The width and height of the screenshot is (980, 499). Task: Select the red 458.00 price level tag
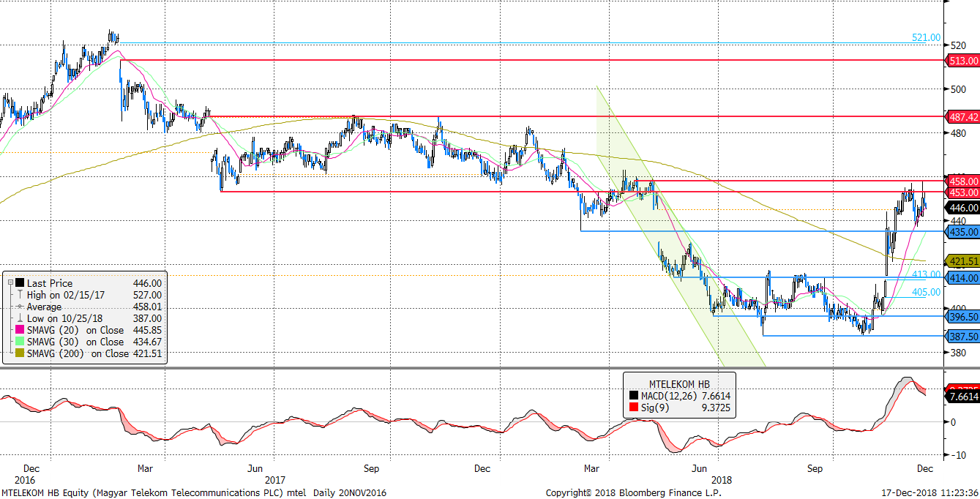pyautogui.click(x=963, y=181)
